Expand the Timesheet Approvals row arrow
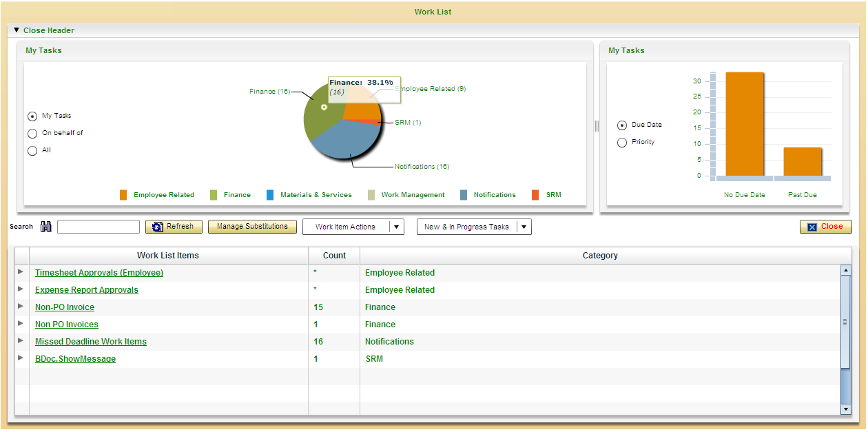868x432 pixels. (21, 272)
